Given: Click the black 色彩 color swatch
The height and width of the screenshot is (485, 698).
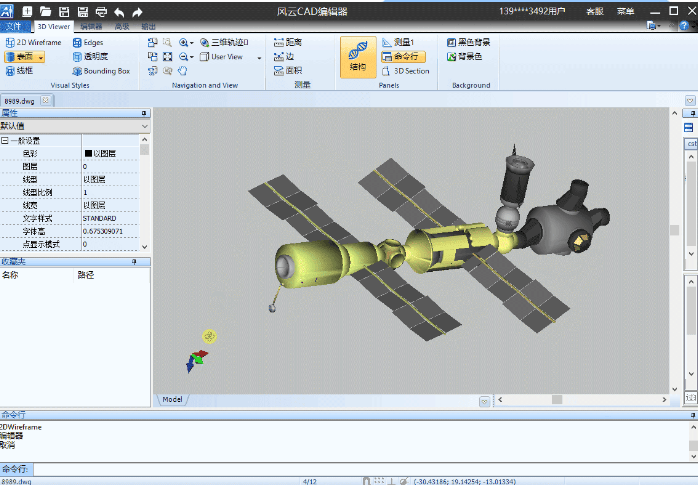Looking at the screenshot, I should pos(88,153).
